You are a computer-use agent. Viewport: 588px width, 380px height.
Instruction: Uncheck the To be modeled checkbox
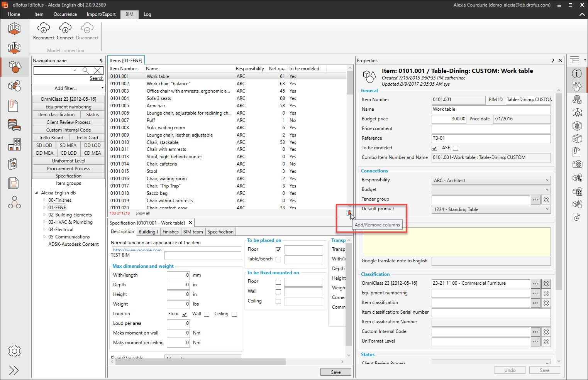[x=434, y=148]
